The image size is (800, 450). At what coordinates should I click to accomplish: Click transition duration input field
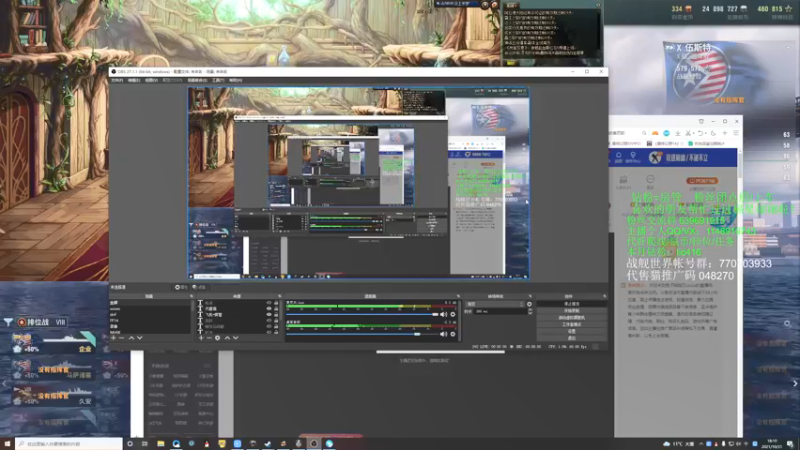[x=500, y=311]
